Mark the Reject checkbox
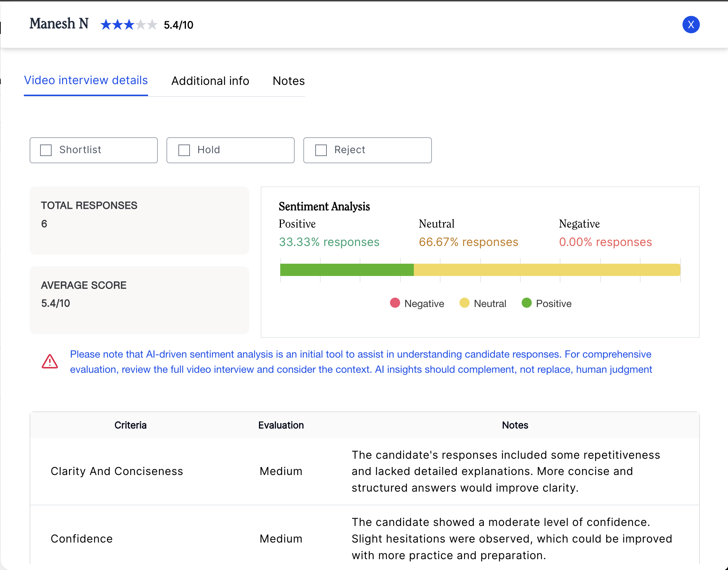728x570 pixels. tap(321, 150)
